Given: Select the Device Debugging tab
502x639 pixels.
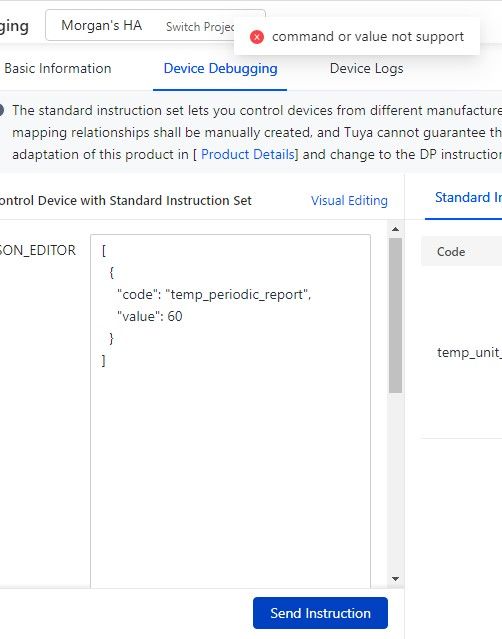Looking at the screenshot, I should [220, 68].
